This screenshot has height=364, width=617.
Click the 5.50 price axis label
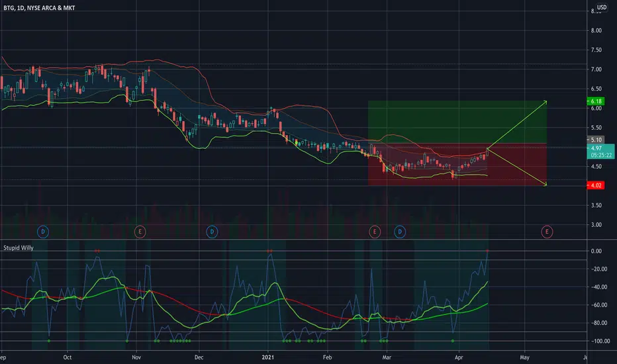coord(596,128)
